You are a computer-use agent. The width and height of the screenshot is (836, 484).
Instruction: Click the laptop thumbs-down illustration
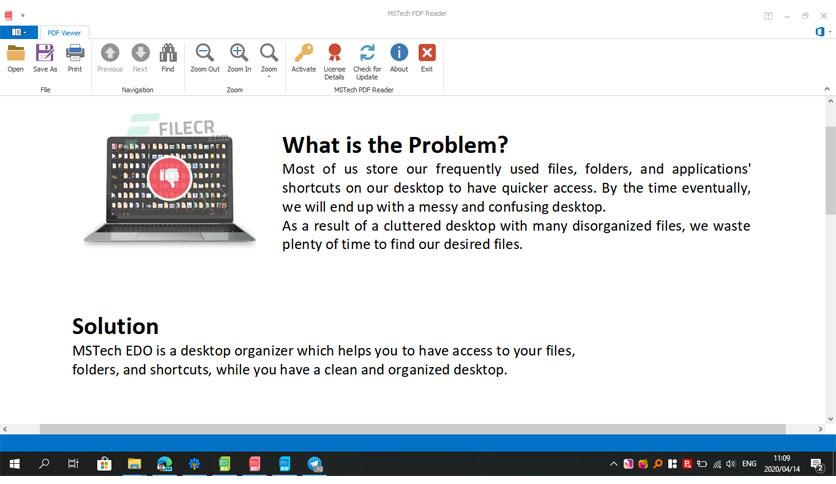170,190
